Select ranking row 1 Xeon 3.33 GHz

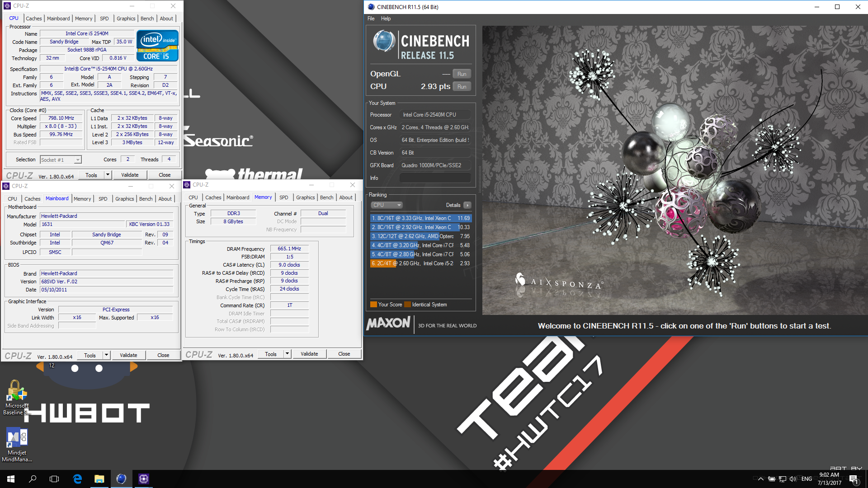point(420,218)
